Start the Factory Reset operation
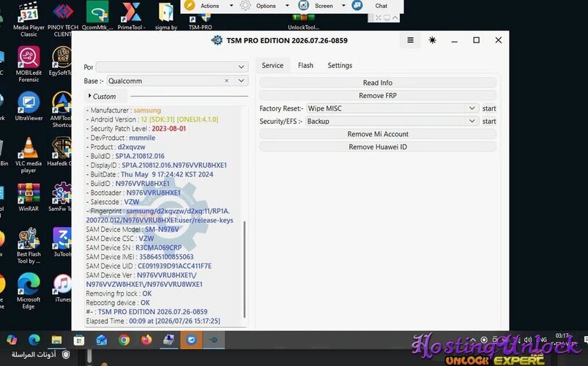The image size is (588, 366). [x=489, y=108]
